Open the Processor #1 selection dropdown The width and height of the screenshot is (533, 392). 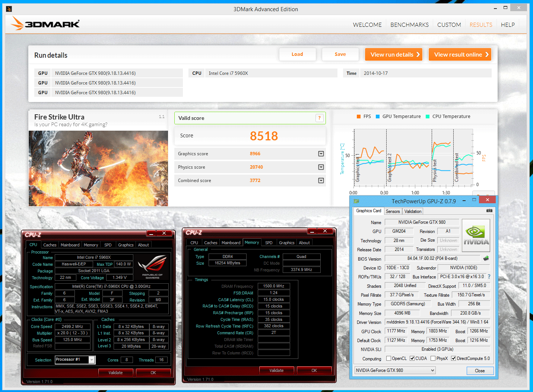point(92,360)
